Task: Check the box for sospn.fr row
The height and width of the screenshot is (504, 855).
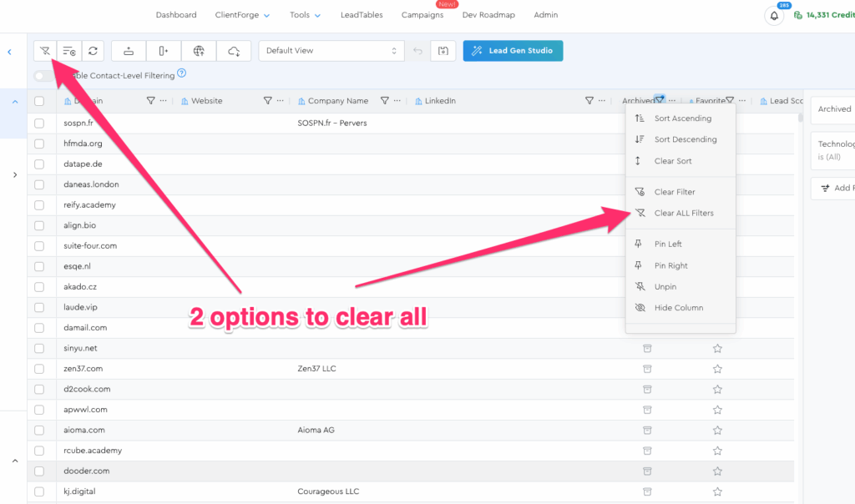Action: [39, 123]
